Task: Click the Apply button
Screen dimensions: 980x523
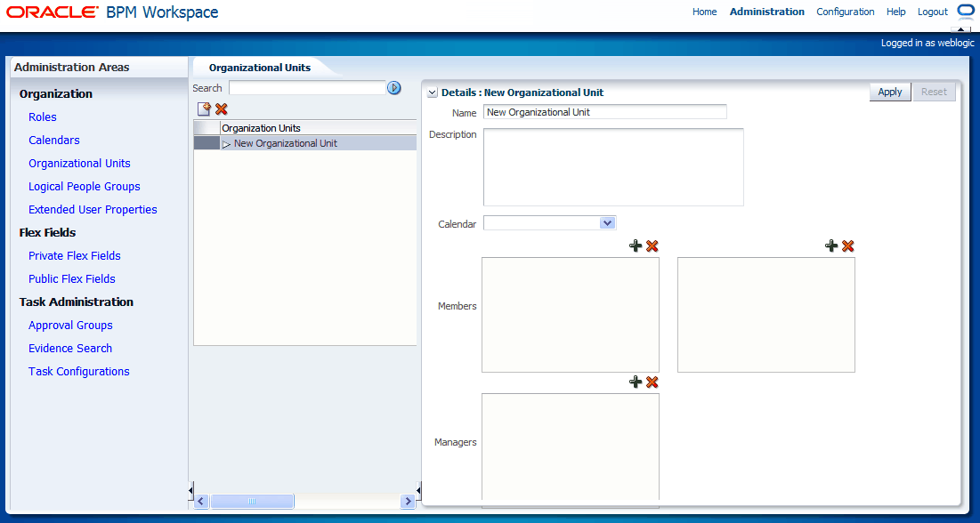Action: pyautogui.click(x=890, y=92)
